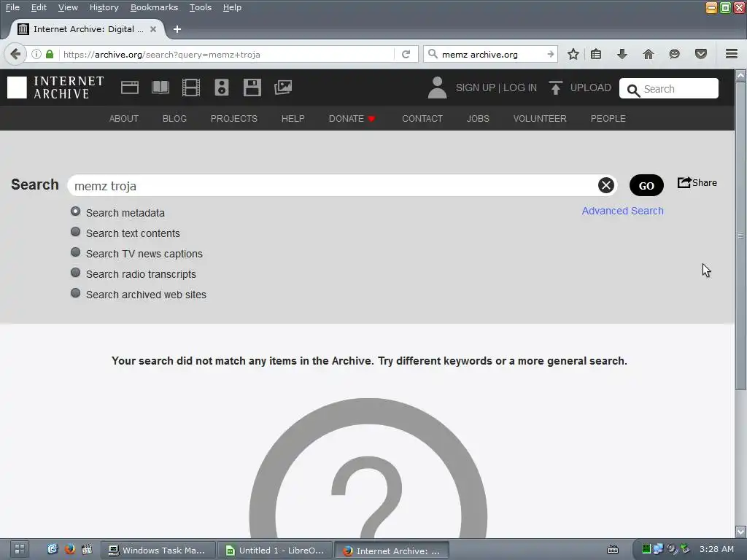747x560 pixels.
Task: Open the Software floppy disk icon
Action: coord(252,87)
